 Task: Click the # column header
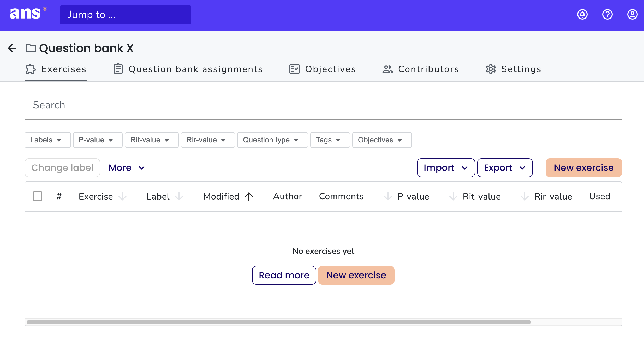pos(59,196)
